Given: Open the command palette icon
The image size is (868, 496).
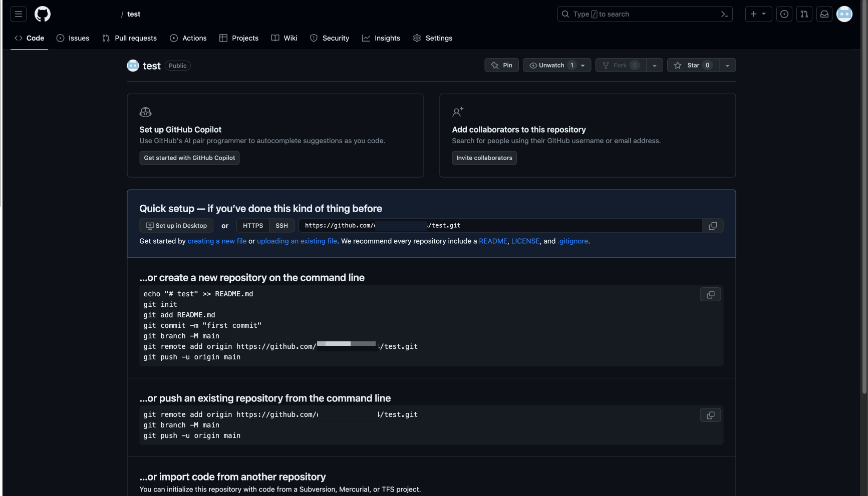Looking at the screenshot, I should pos(724,14).
